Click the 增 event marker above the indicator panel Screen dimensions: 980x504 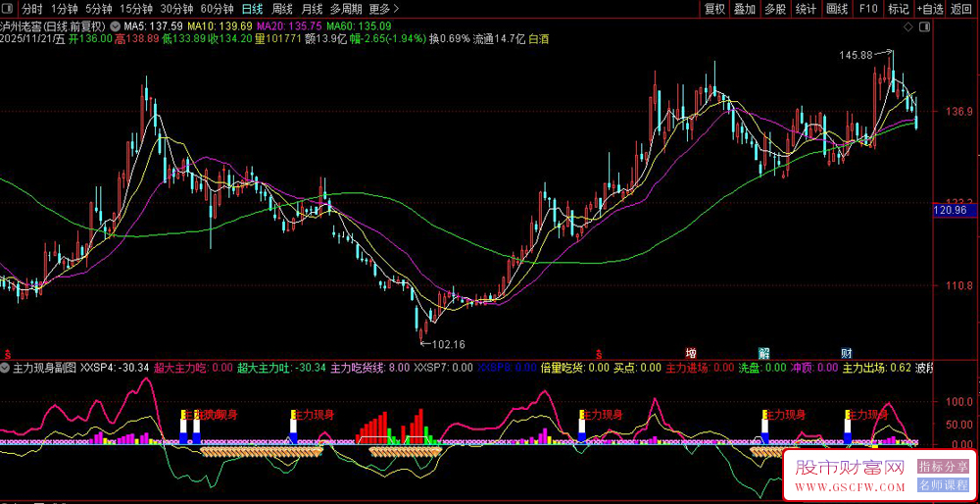(691, 353)
